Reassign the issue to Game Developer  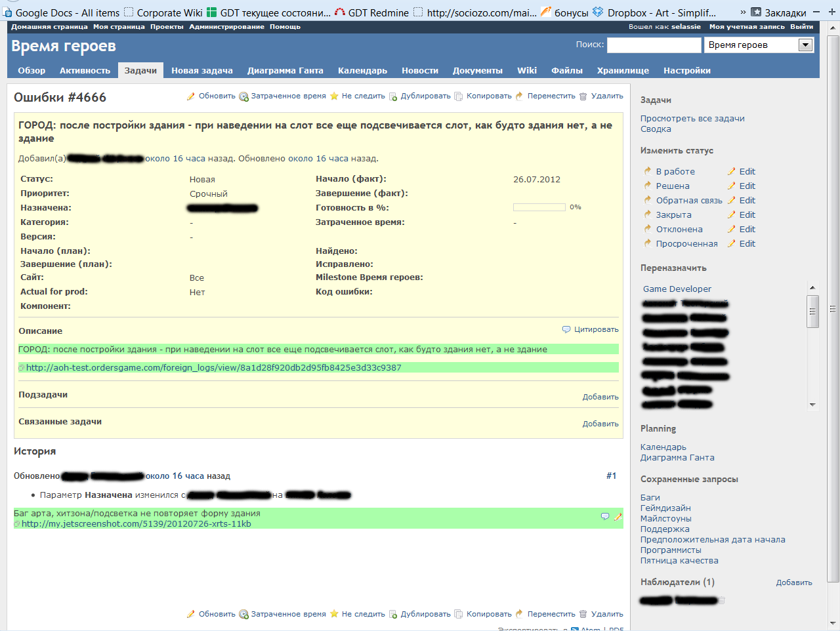pyautogui.click(x=677, y=289)
